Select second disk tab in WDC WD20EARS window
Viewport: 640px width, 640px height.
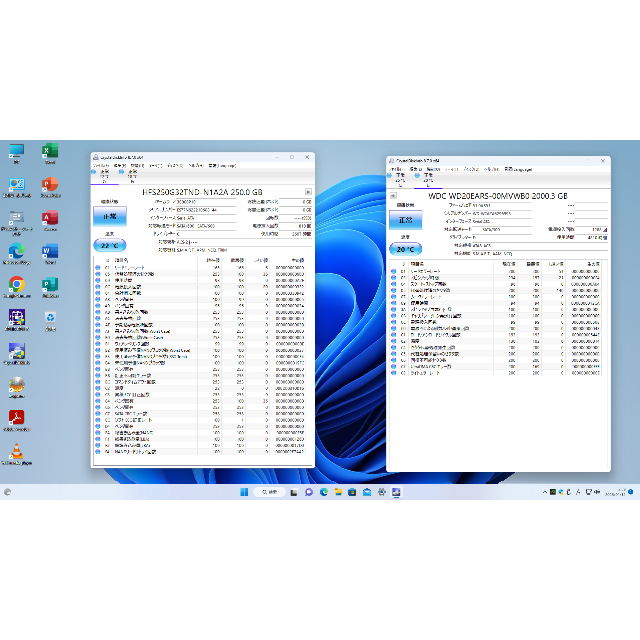coord(428,180)
